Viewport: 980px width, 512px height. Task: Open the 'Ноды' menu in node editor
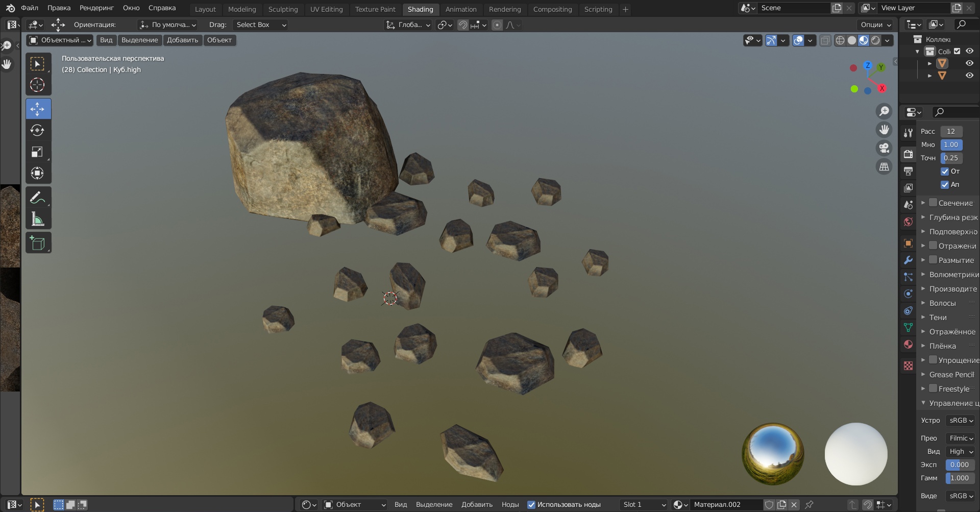(x=510, y=504)
